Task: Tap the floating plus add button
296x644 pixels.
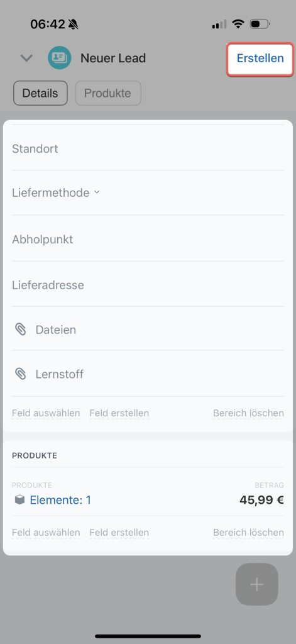Action: click(257, 584)
